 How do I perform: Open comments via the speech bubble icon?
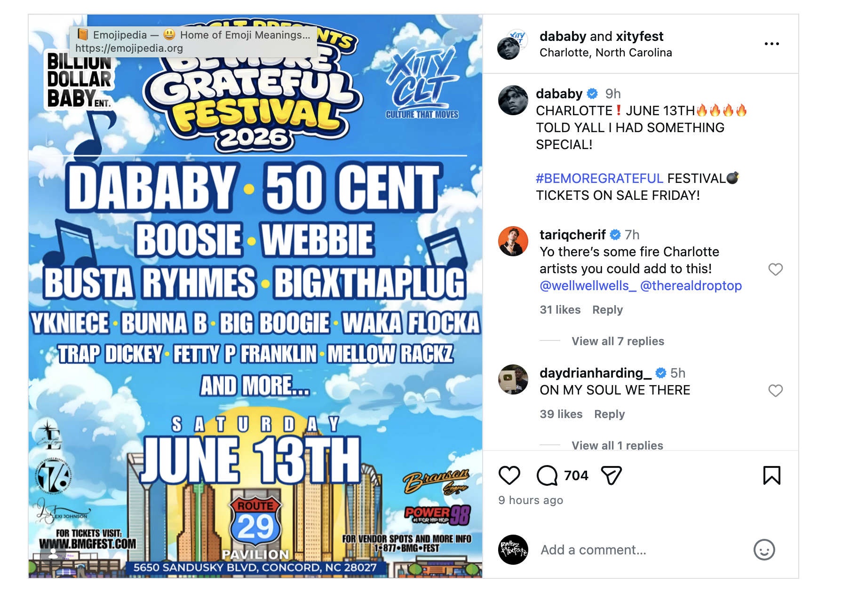click(547, 475)
